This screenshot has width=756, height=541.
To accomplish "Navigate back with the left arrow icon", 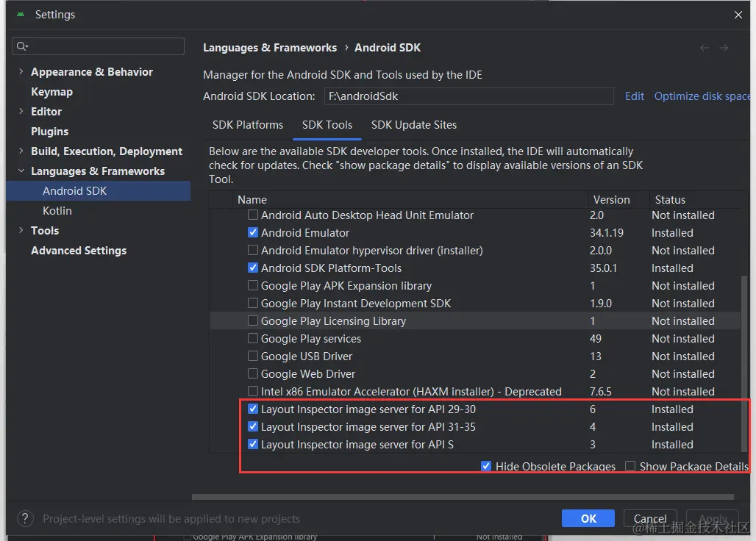I will point(705,48).
